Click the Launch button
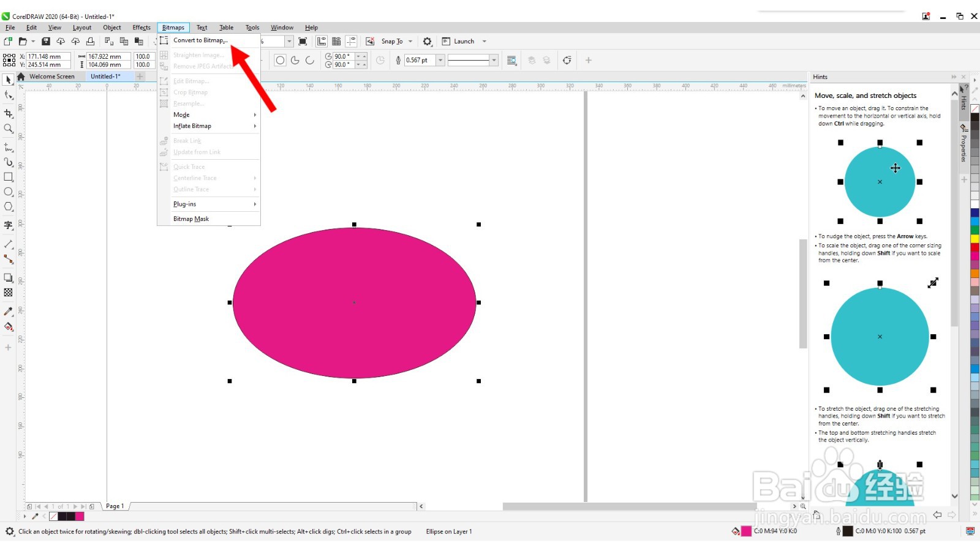 (458, 41)
